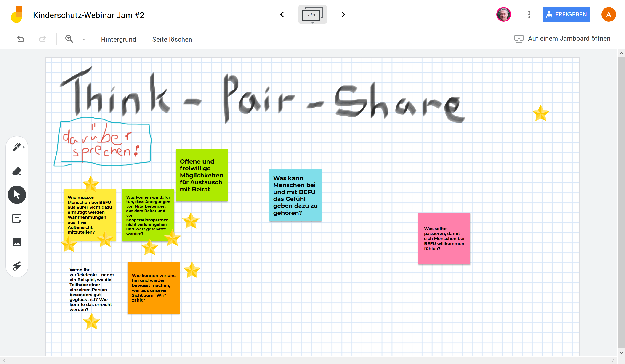This screenshot has height=364, width=625.
Task: Open the zoom magnifier control
Action: tap(69, 39)
